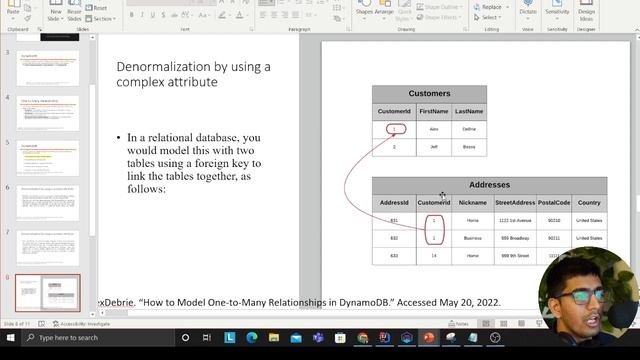Screen dimensions: 640x360
Task: Toggle Underline formatting
Action: [153, 15]
